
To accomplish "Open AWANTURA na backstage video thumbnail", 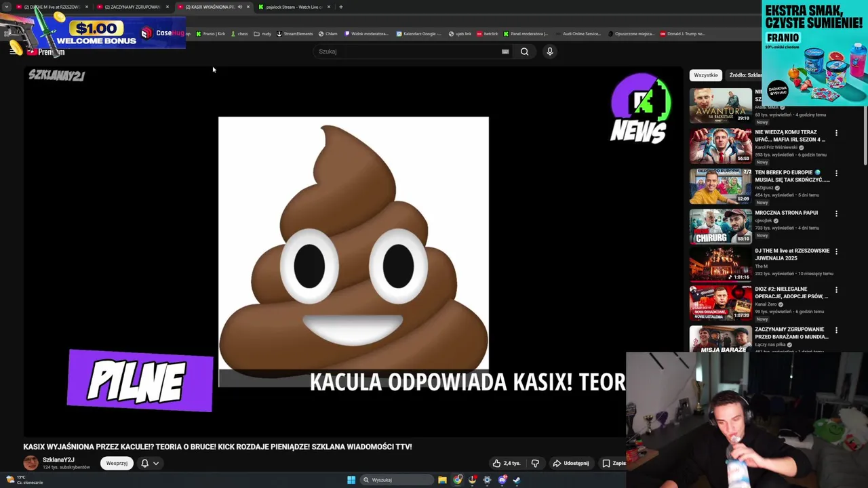I will (x=721, y=106).
